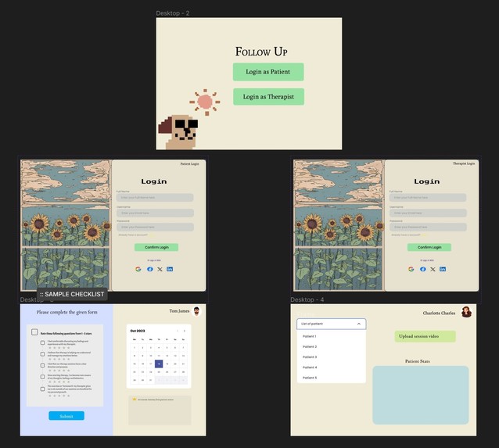The image size is (499, 448).
Task: Collapse the 'List of patient' dropdown
Action: point(359,324)
